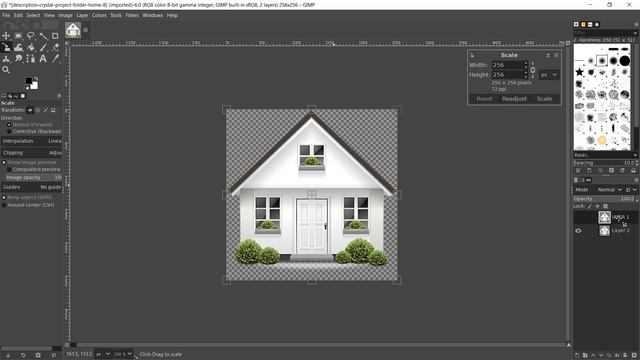
Task: Toggle visibility eye of Layer 2
Action: pyautogui.click(x=578, y=231)
